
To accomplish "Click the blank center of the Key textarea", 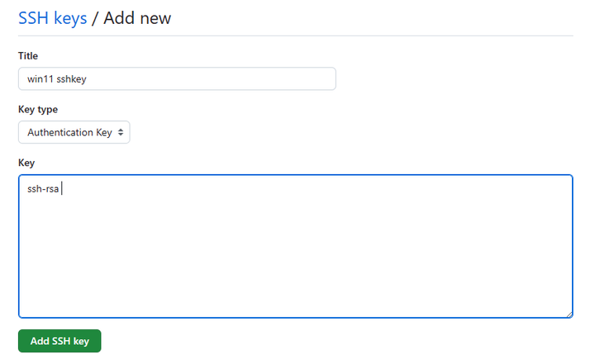I will tap(295, 248).
